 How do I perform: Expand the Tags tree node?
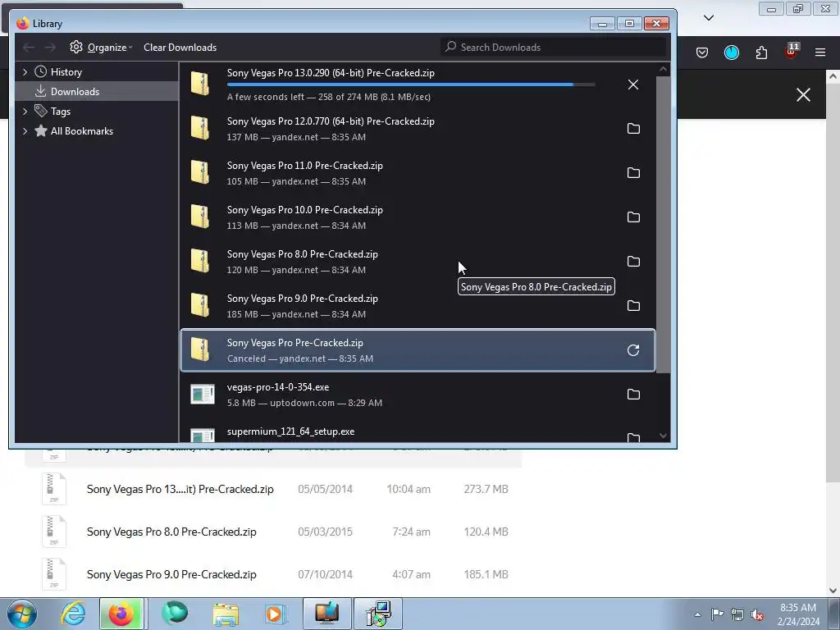[x=25, y=111]
